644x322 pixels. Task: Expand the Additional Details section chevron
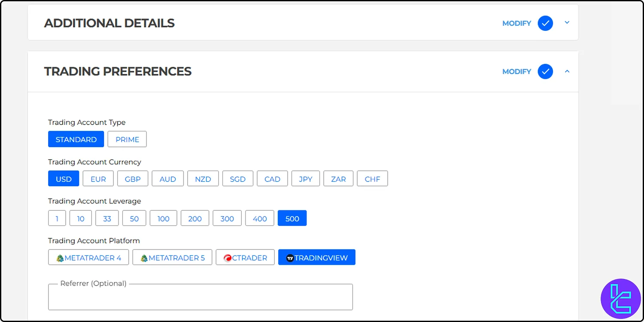(x=567, y=23)
